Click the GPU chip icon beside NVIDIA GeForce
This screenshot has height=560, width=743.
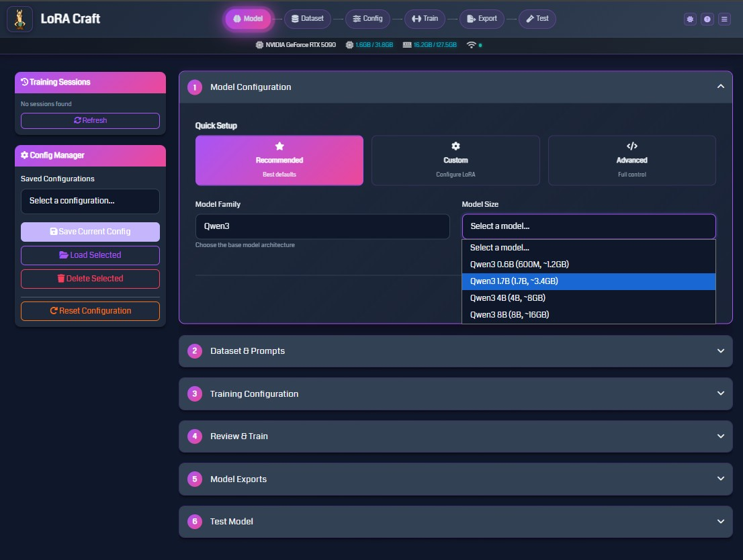click(259, 45)
